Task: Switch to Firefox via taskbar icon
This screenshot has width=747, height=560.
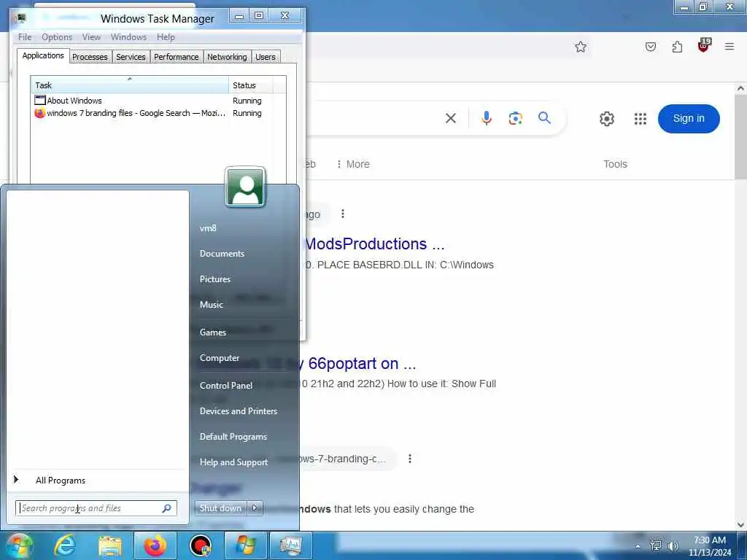Action: [155, 545]
